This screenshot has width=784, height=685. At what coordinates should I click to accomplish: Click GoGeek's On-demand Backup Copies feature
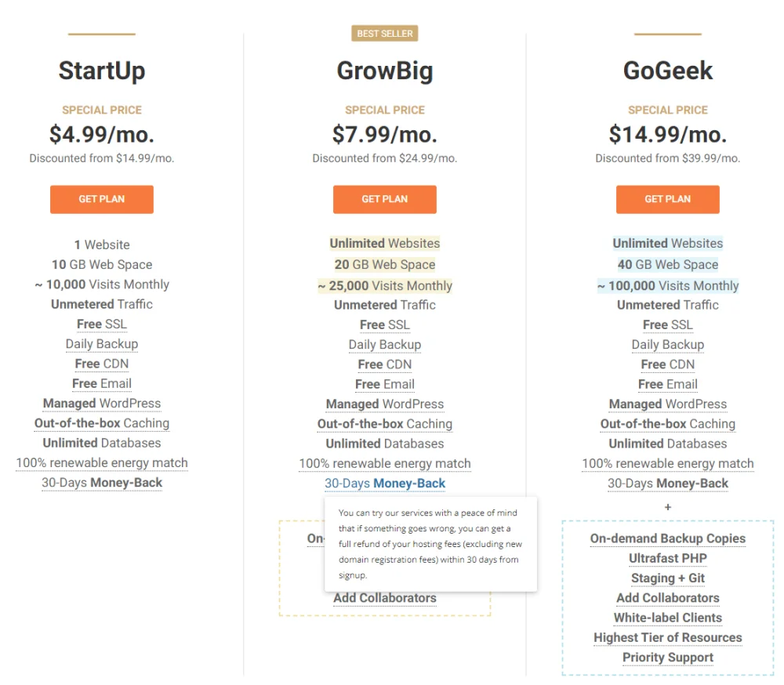tap(668, 538)
